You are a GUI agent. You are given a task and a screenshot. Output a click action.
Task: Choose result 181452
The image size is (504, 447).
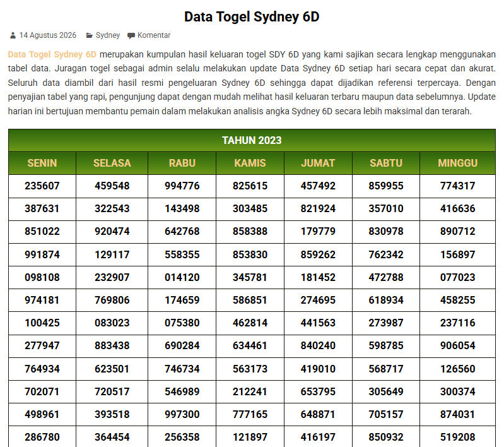pyautogui.click(x=318, y=278)
